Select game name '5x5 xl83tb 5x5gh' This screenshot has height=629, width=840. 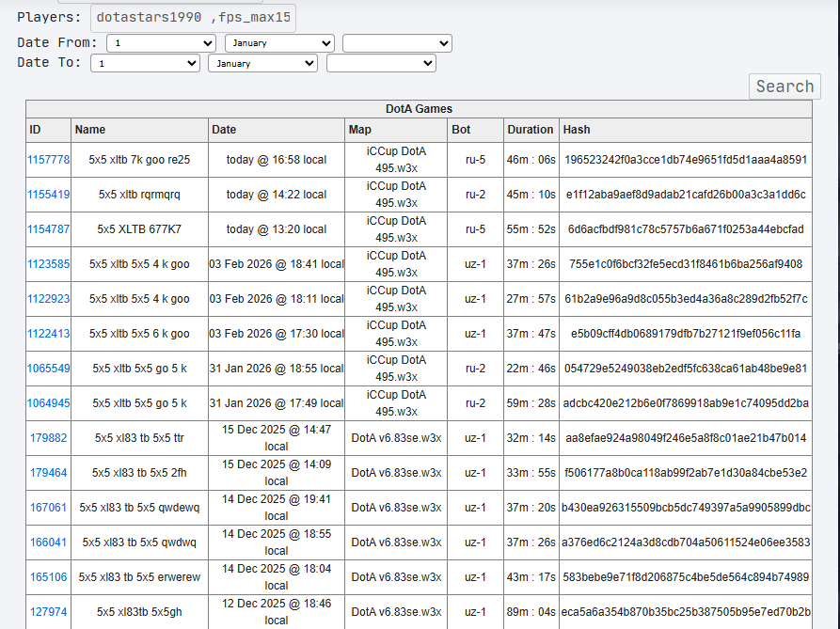pos(139,612)
